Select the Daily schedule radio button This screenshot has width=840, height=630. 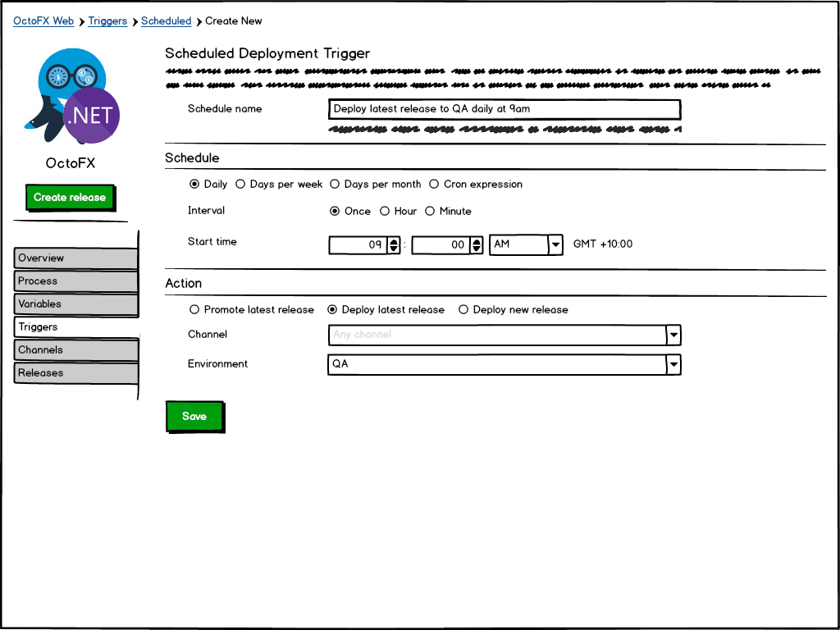point(194,185)
